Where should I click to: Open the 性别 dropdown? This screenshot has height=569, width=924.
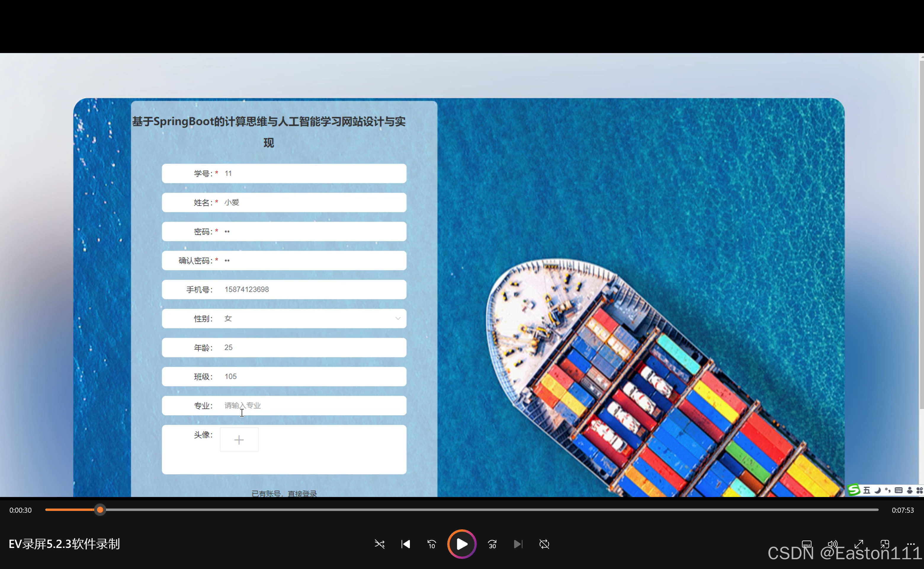(284, 318)
